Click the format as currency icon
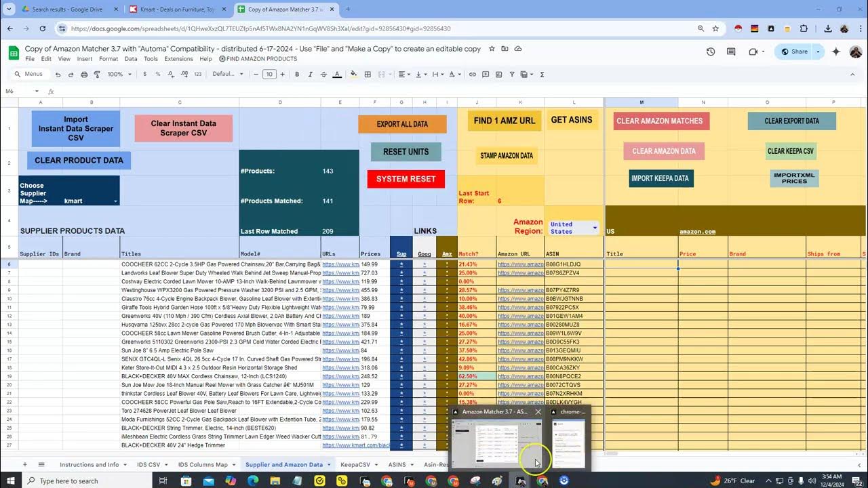Image resolution: width=868 pixels, height=488 pixels. click(x=144, y=74)
